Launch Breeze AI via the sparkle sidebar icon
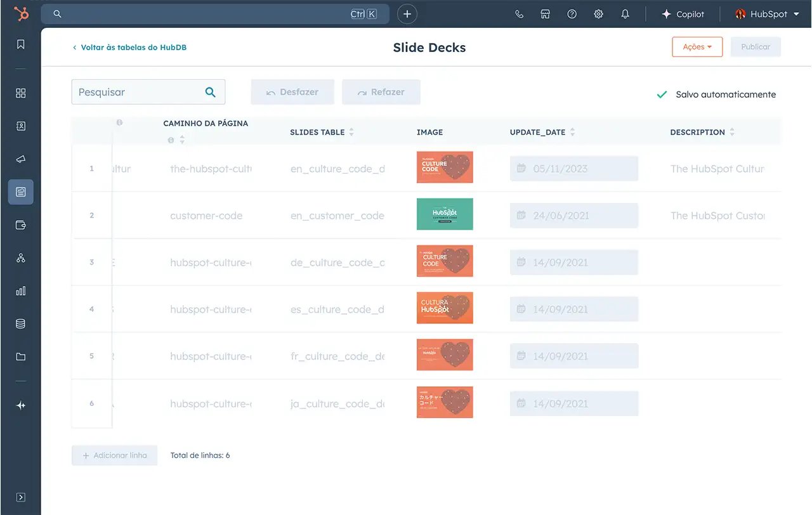Viewport: 812px width, 515px height. (x=20, y=405)
